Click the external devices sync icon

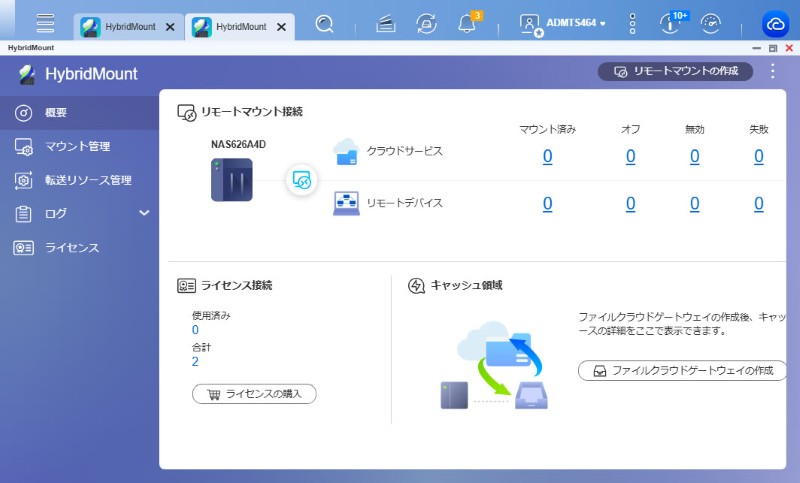tap(426, 24)
